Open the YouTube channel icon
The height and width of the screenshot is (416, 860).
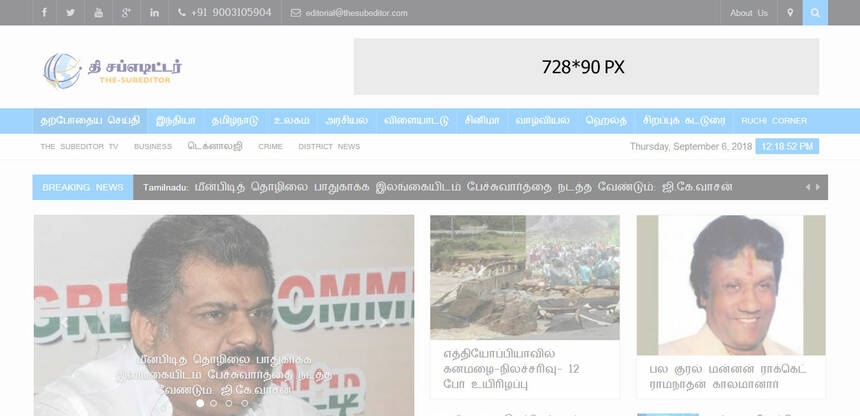(x=98, y=13)
